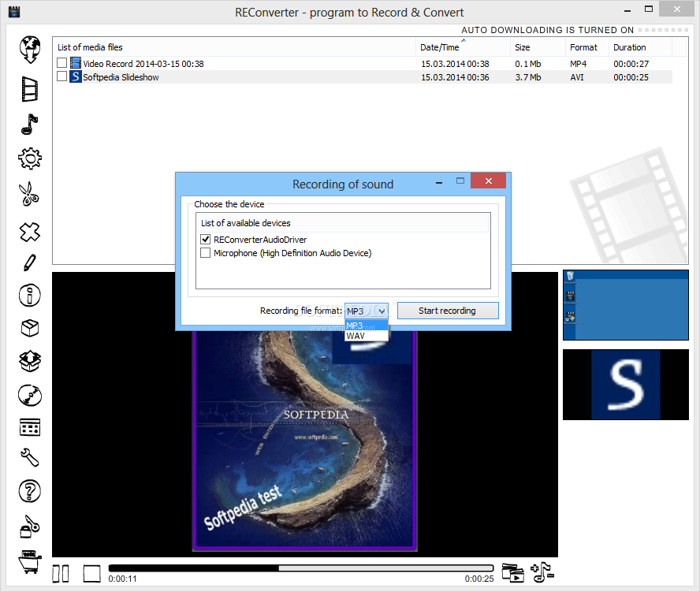Select the shopping cart icon
700x592 pixels.
tap(29, 561)
